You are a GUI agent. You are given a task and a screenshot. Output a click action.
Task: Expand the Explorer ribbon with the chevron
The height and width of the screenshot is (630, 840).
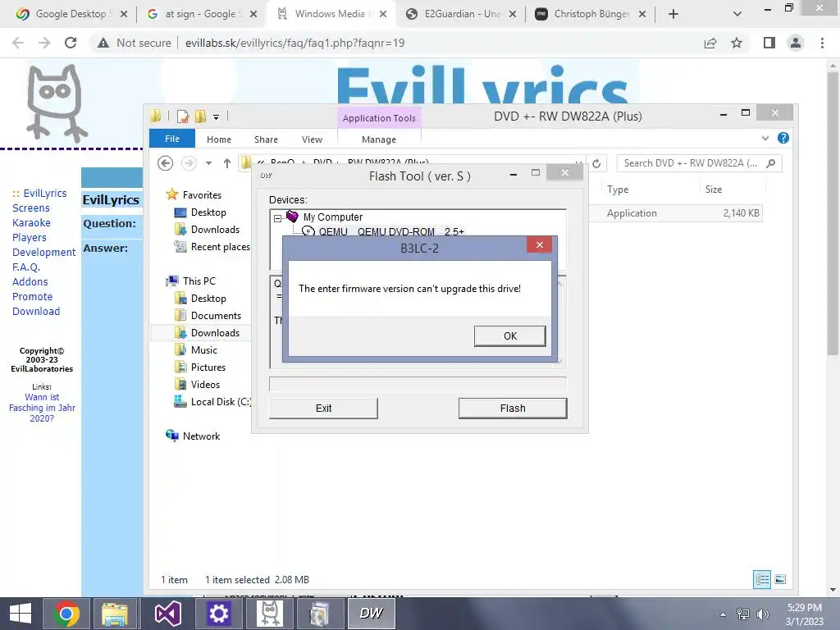pyautogui.click(x=765, y=138)
